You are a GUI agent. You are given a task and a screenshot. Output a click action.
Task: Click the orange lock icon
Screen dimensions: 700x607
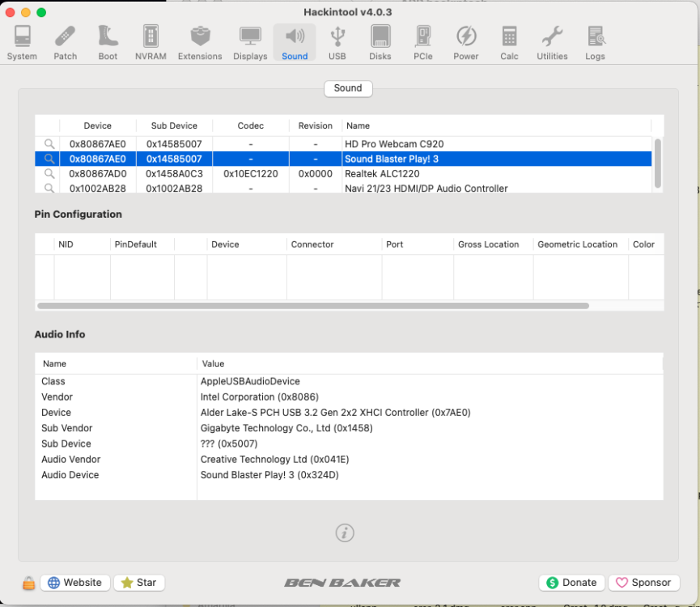pyautogui.click(x=28, y=583)
